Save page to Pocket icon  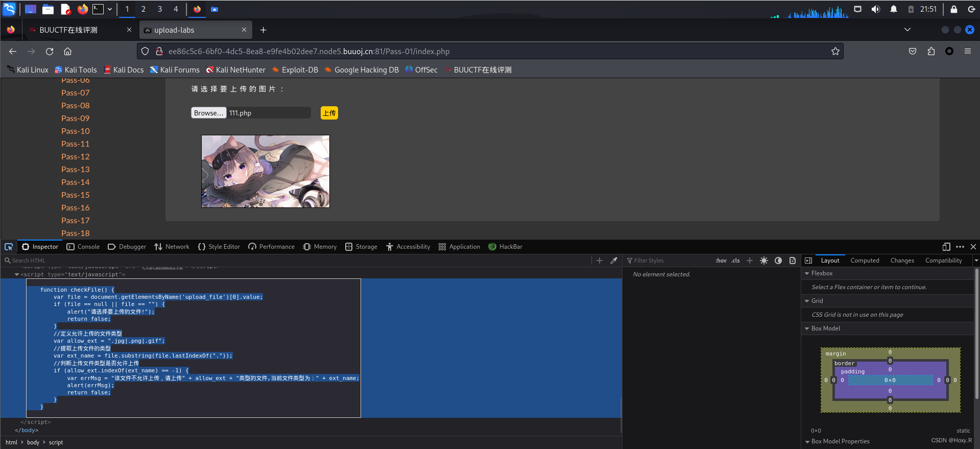tap(913, 52)
